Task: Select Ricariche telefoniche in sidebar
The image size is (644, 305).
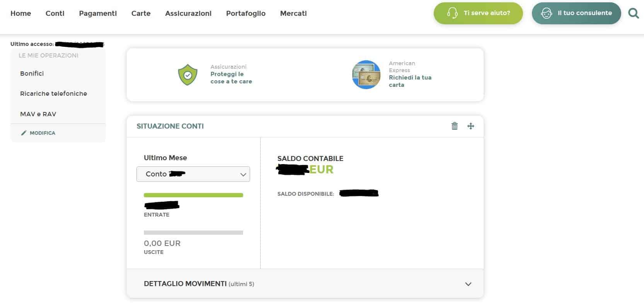Action: click(54, 93)
